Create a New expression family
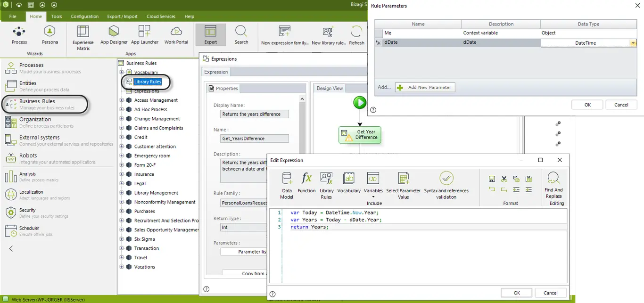Viewport: 644px width, 303px height. [x=285, y=36]
